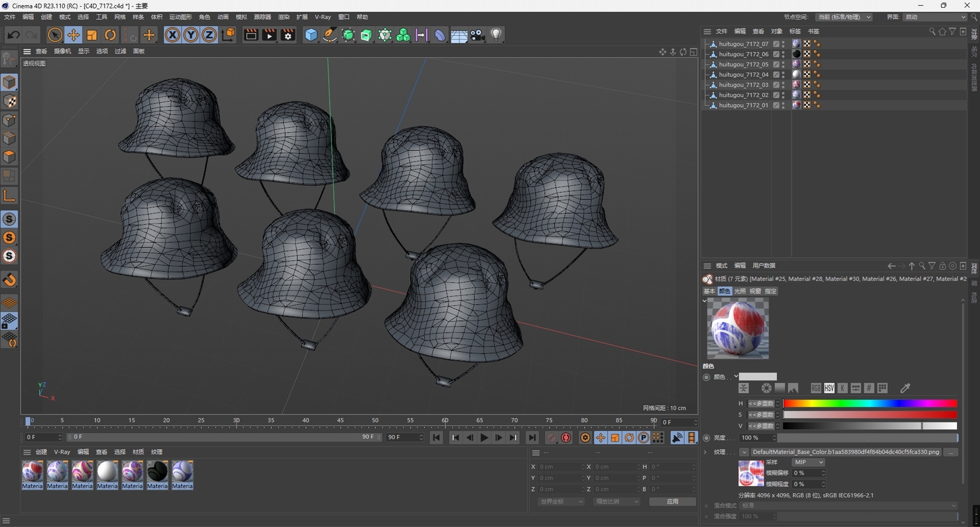Click the Camera object icon
The width and height of the screenshot is (980, 527).
[x=478, y=35]
